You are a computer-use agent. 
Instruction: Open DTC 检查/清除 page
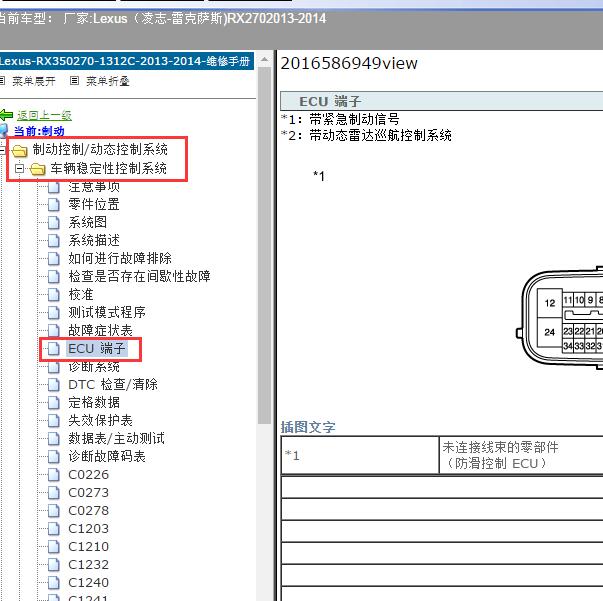113,385
